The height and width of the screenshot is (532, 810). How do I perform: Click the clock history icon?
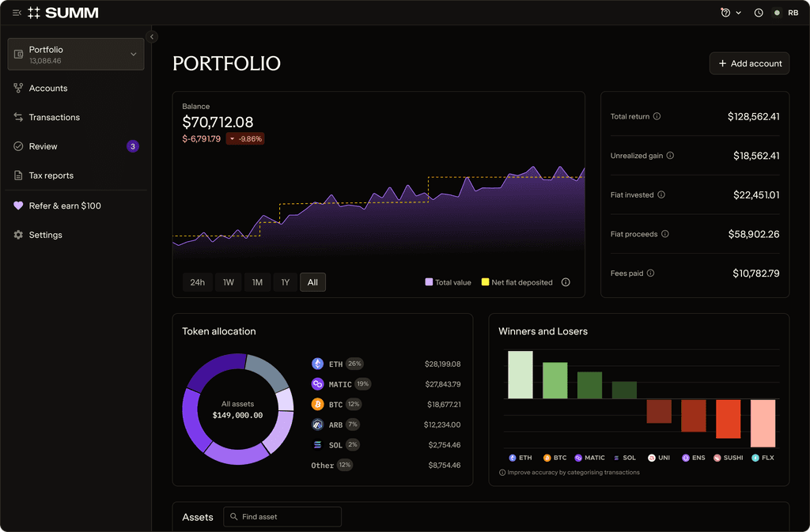(759, 13)
